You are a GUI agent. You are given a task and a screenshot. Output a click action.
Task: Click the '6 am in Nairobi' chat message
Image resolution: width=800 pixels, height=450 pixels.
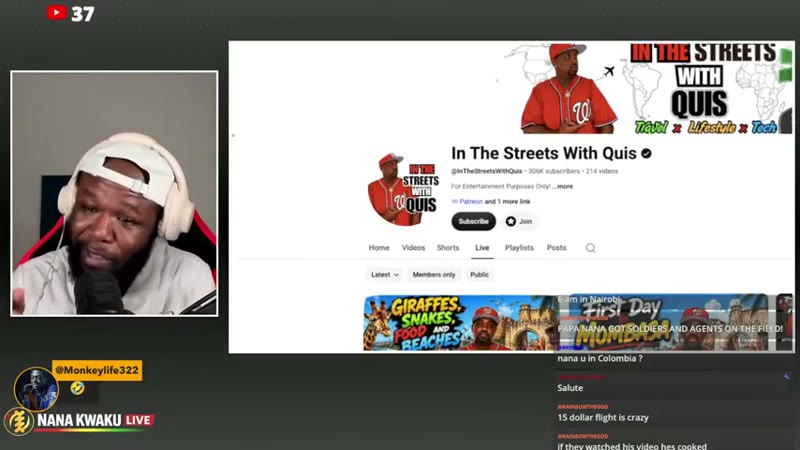(x=588, y=299)
